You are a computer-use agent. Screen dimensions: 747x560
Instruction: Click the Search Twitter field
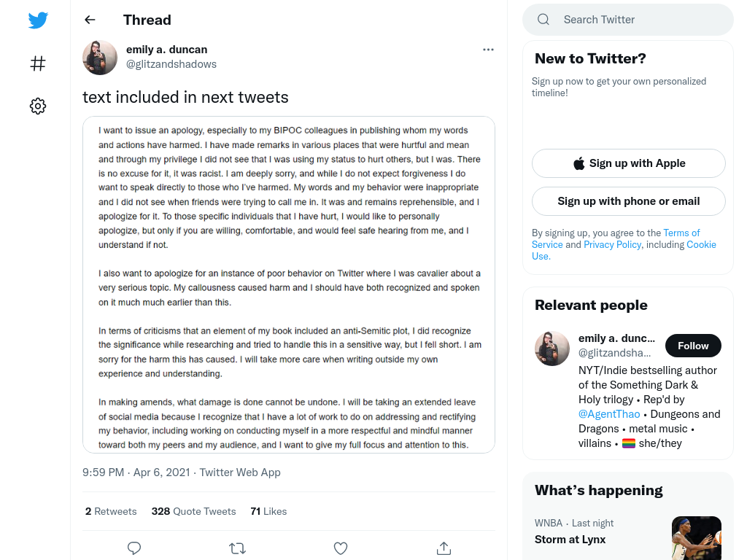tap(628, 20)
